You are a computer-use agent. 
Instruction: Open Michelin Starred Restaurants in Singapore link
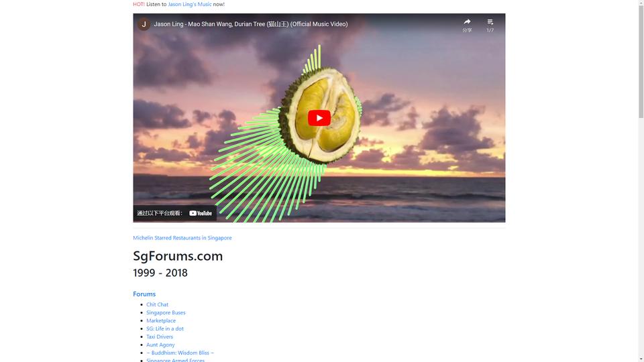182,237
